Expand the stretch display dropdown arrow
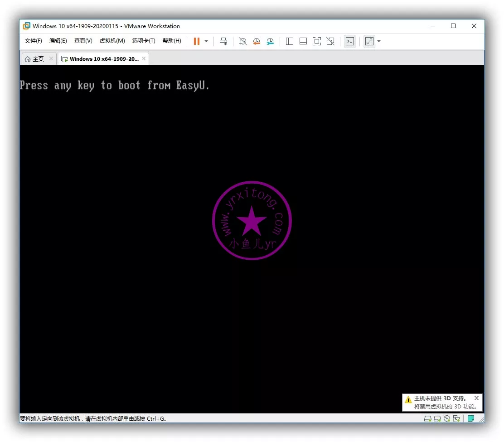504x442 pixels. 379,41
